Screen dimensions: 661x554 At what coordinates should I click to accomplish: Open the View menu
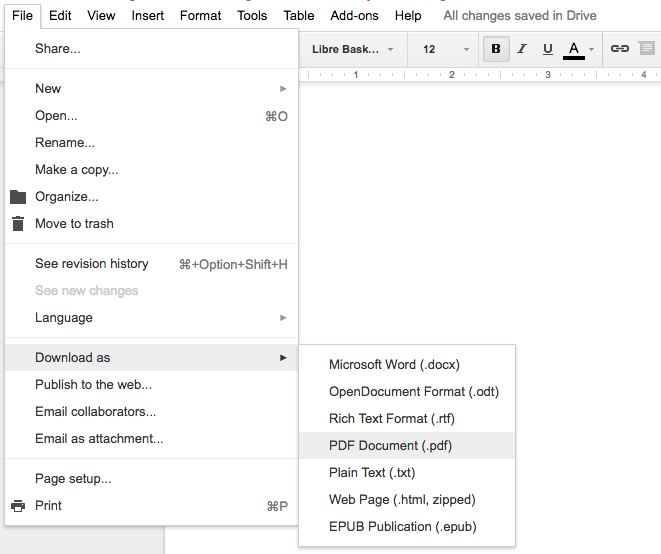[101, 16]
